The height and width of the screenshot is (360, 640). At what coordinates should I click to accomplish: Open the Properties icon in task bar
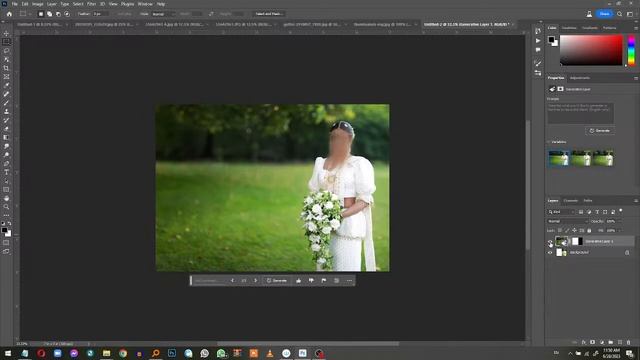tap(336, 280)
